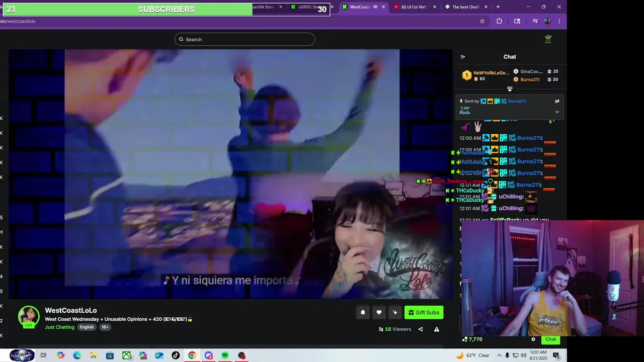This screenshot has height=362, width=644.
Task: Collapse the chat panel using the arrow icon
Action: [463, 57]
